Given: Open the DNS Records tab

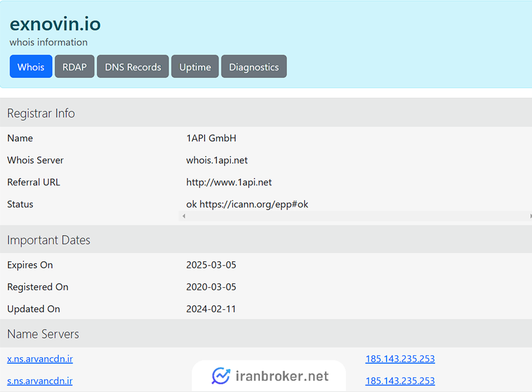Looking at the screenshot, I should (132, 67).
